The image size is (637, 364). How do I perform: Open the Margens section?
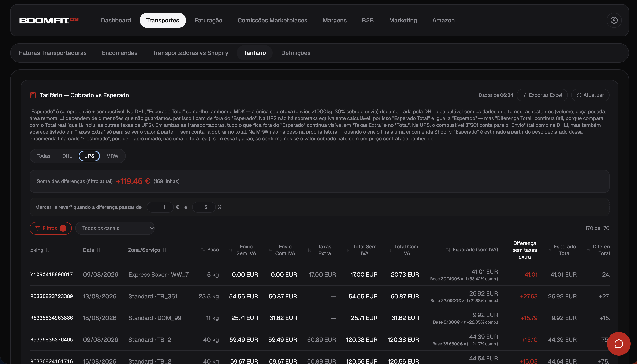click(335, 20)
